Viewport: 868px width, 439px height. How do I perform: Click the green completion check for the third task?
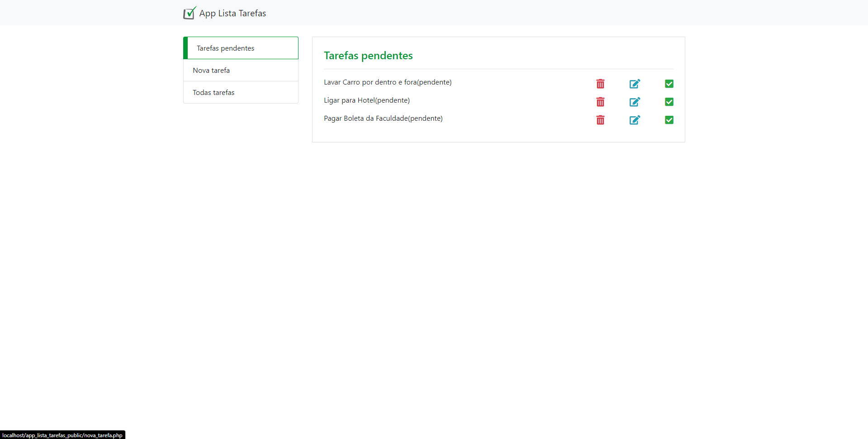click(669, 120)
